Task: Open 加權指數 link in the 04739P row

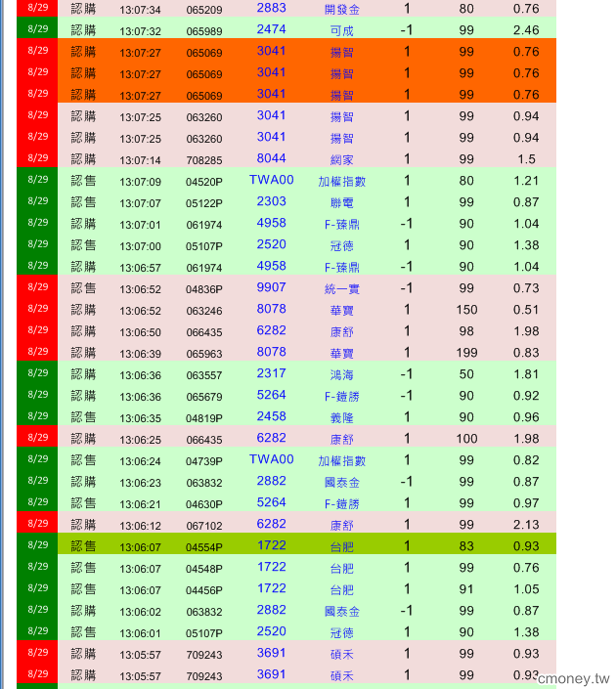Action: (x=342, y=461)
